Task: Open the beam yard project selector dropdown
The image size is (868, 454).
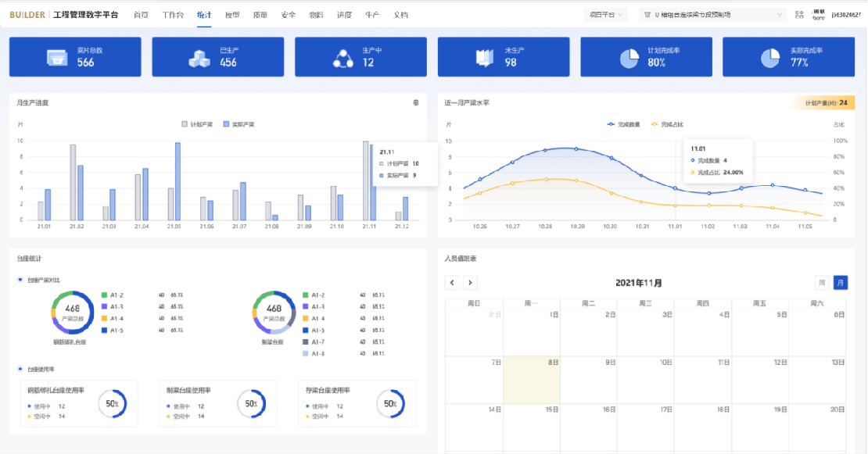Action: pyautogui.click(x=713, y=15)
